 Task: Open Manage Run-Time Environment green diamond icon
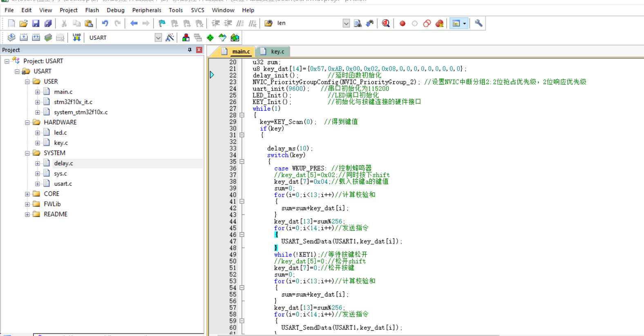coord(210,38)
